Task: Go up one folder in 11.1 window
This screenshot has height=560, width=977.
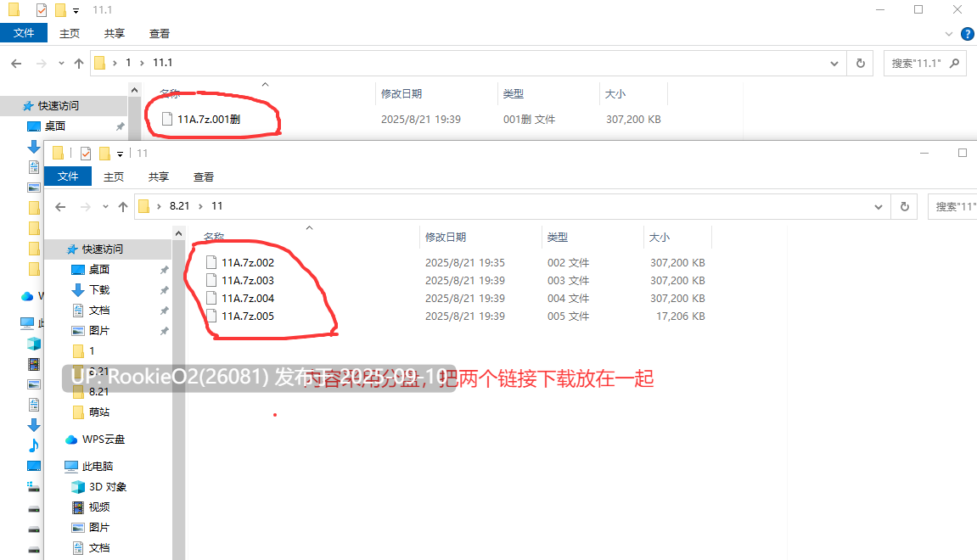Action: [x=78, y=63]
